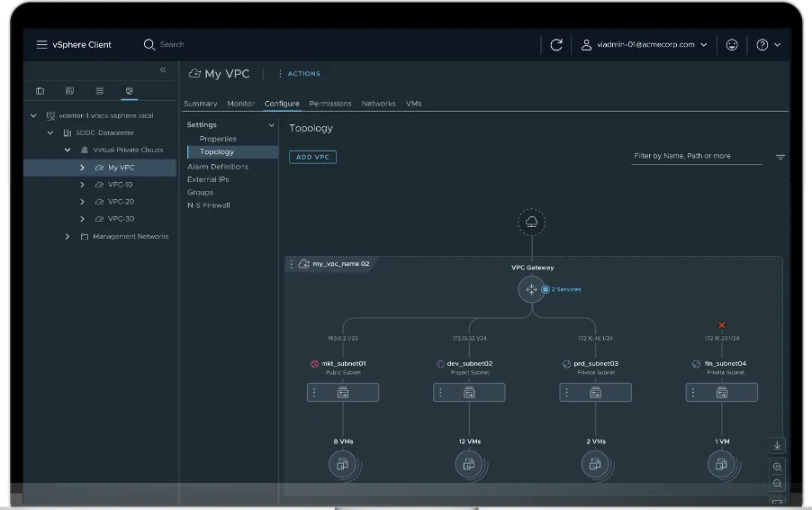Zoom in on the topology
Viewport: 812px width, 510px height.
coord(777,467)
